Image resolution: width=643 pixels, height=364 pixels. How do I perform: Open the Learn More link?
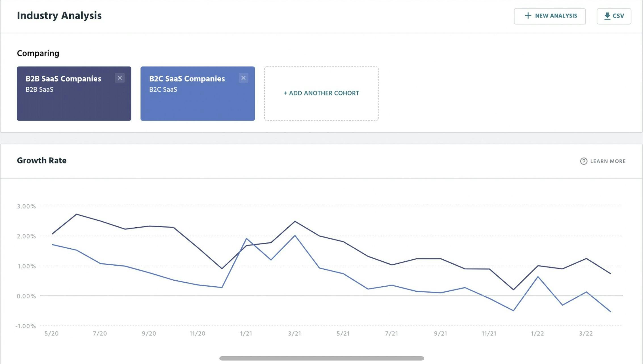point(608,161)
